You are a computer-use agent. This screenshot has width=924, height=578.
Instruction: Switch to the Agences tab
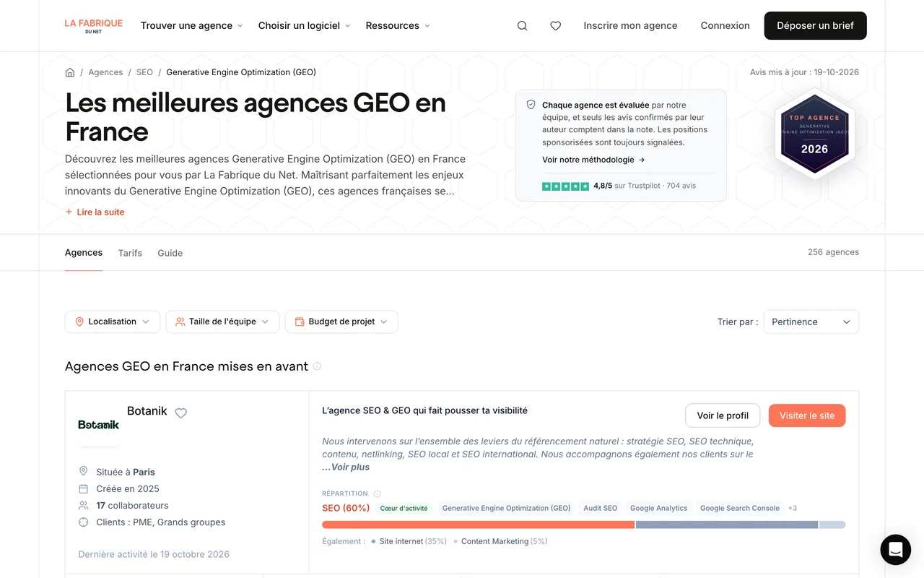coord(84,253)
